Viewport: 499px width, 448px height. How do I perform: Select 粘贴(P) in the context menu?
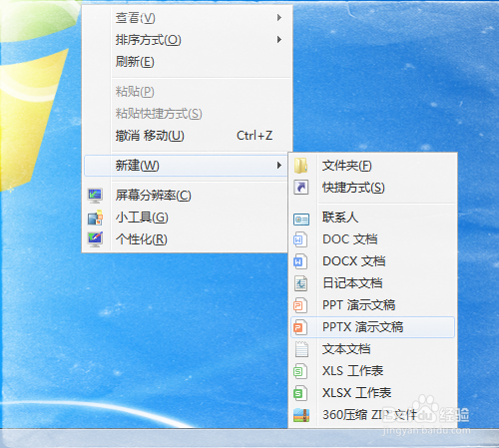[x=187, y=92]
